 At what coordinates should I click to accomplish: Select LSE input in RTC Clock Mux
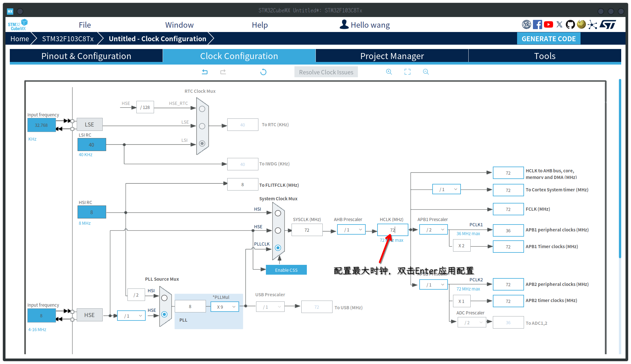pyautogui.click(x=202, y=126)
